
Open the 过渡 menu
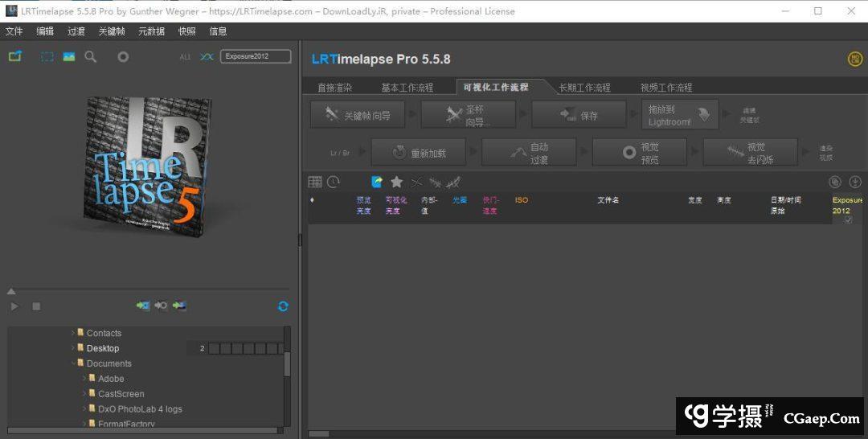(76, 31)
